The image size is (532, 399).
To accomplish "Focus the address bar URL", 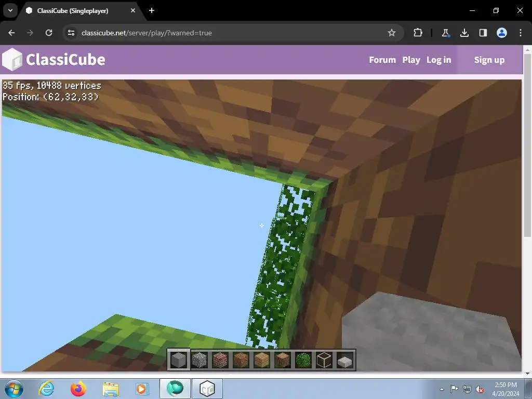I will point(147,33).
